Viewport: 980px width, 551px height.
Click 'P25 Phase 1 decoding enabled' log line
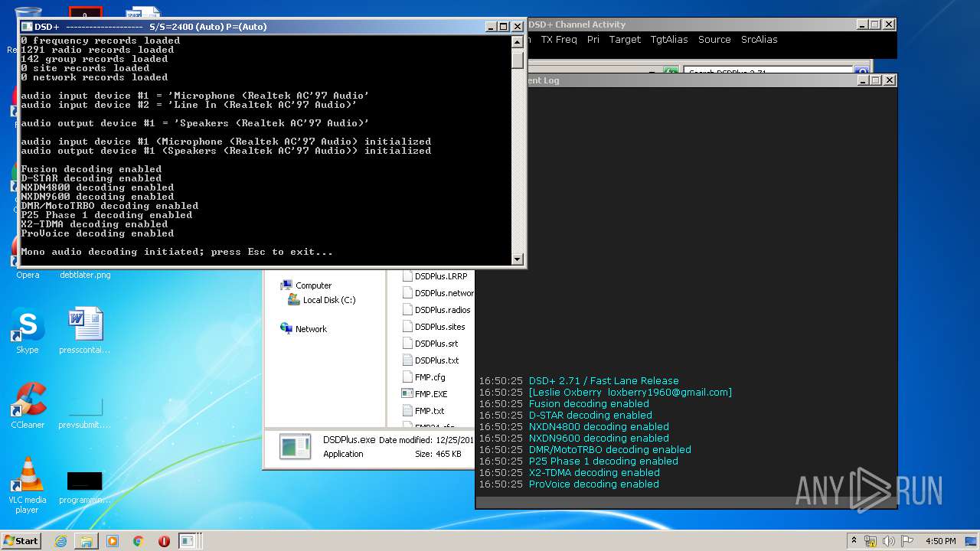click(x=603, y=461)
